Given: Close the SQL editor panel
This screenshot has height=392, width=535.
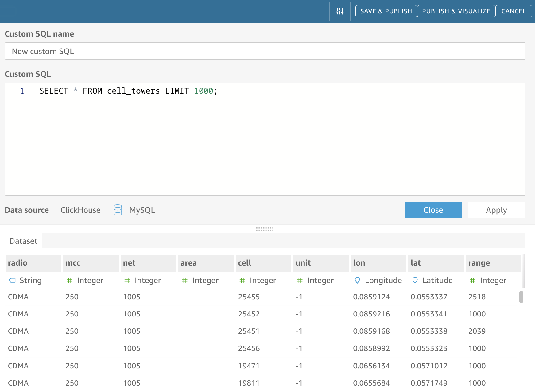Looking at the screenshot, I should click(x=433, y=210).
